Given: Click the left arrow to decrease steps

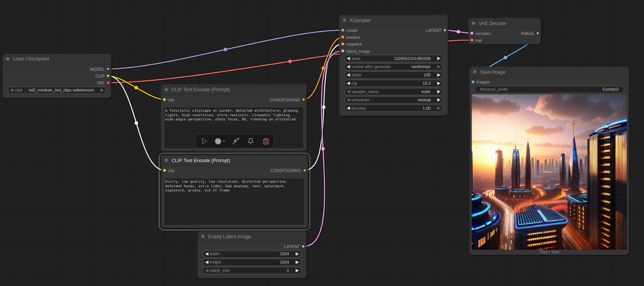Looking at the screenshot, I should coord(348,75).
